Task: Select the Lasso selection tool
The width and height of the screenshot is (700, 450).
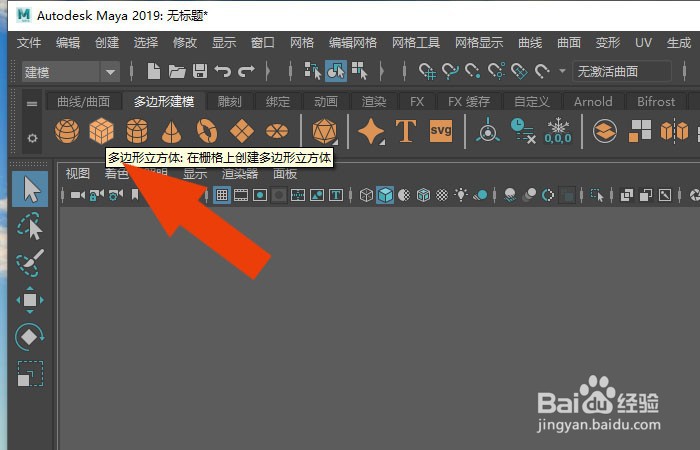Action: [30, 226]
